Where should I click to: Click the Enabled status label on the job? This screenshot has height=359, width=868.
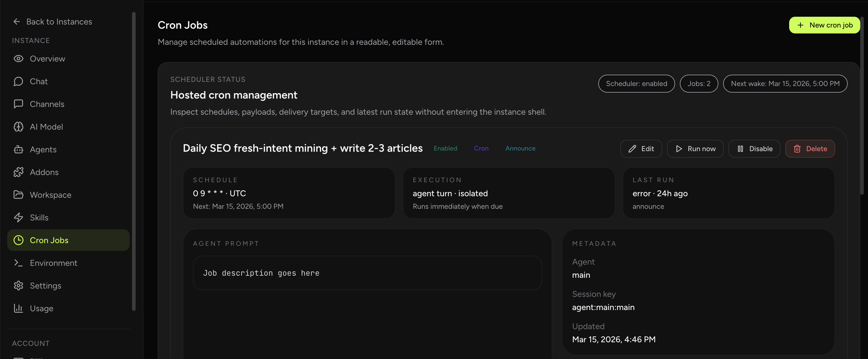[x=445, y=148]
